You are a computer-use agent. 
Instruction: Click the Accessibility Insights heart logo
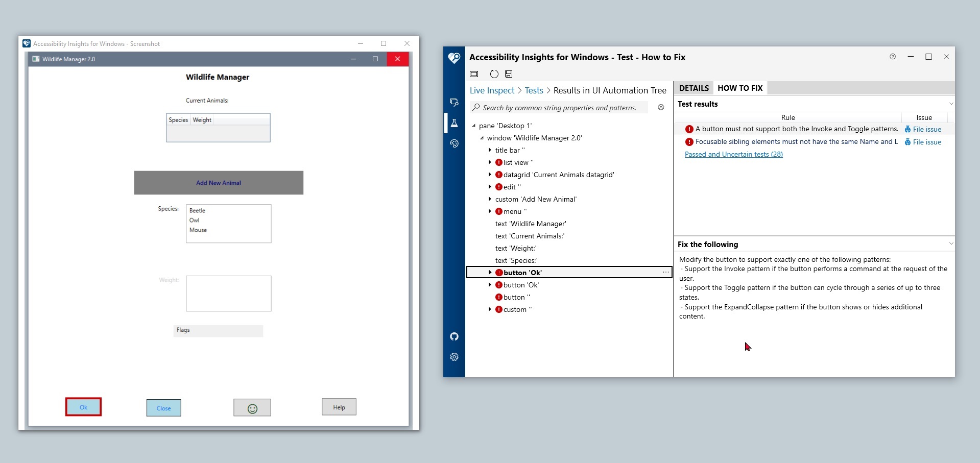[x=454, y=58]
